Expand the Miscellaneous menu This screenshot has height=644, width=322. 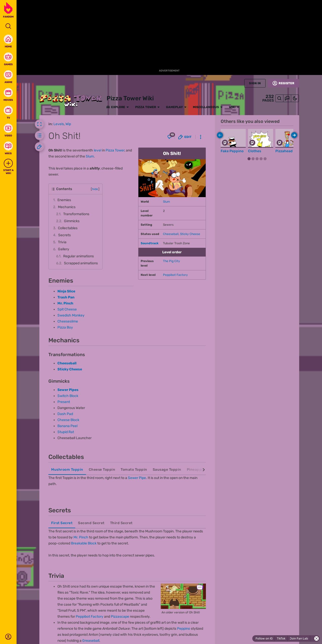click(208, 107)
